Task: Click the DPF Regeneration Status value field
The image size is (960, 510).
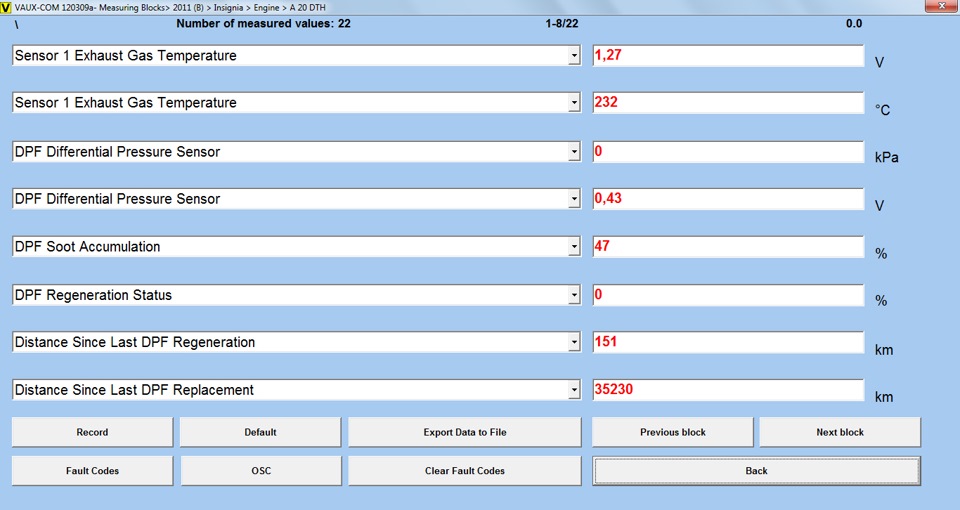Action: coord(728,294)
